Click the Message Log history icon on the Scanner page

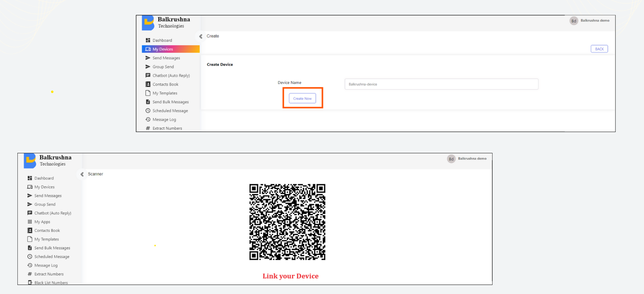[29, 265]
